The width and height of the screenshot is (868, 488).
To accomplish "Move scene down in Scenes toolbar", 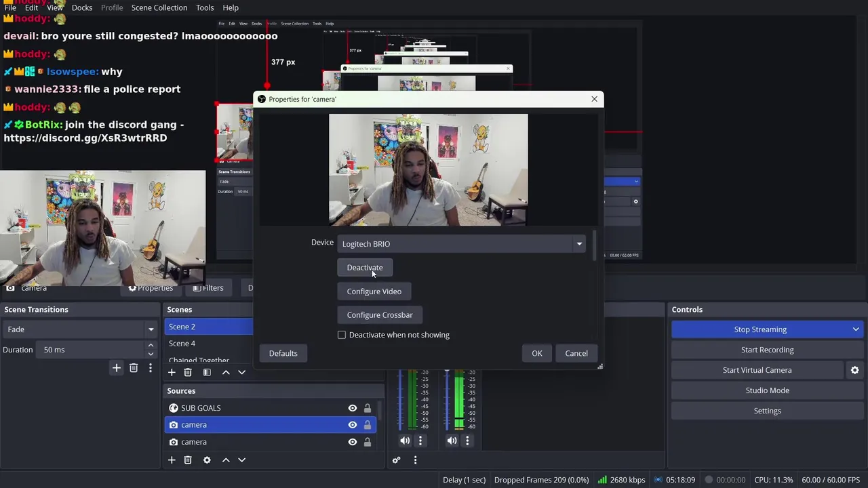I will click(241, 372).
